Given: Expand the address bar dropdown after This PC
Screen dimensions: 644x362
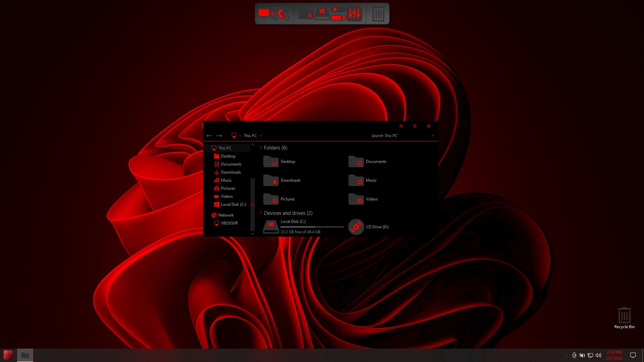Looking at the screenshot, I should 261,136.
